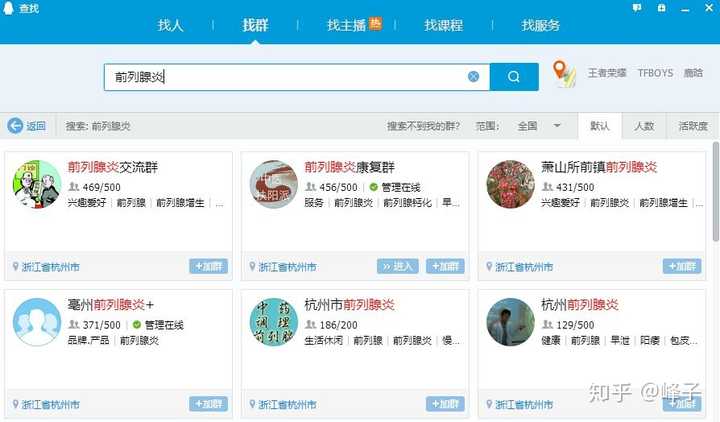
Task: Sort results by 人数
Action: [644, 126]
